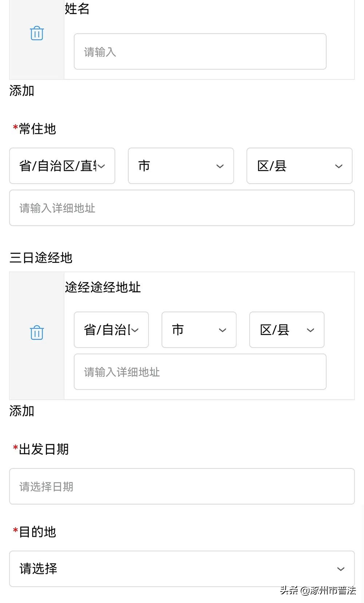Expand the chevron on the 途经地 区/县 selector
Screen dimensions: 364x603
tap(310, 330)
